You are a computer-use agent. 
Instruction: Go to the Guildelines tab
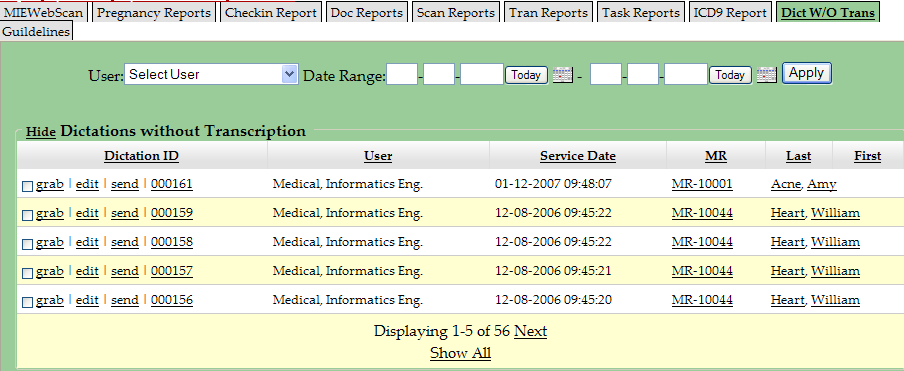pyautogui.click(x=36, y=32)
